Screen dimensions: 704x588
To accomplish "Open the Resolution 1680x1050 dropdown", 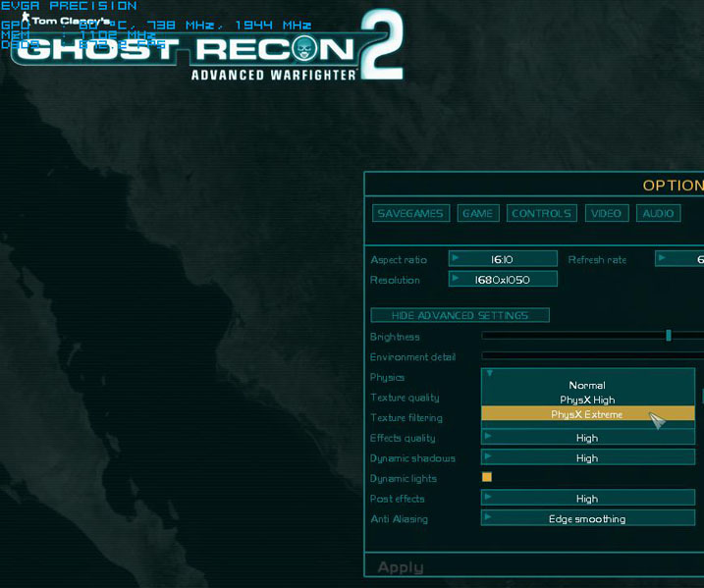I will click(x=503, y=279).
